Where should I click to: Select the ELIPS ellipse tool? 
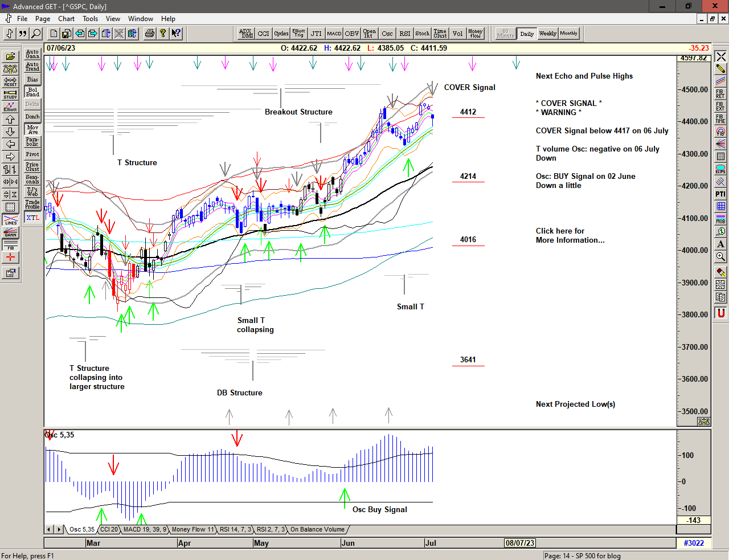coord(720,169)
